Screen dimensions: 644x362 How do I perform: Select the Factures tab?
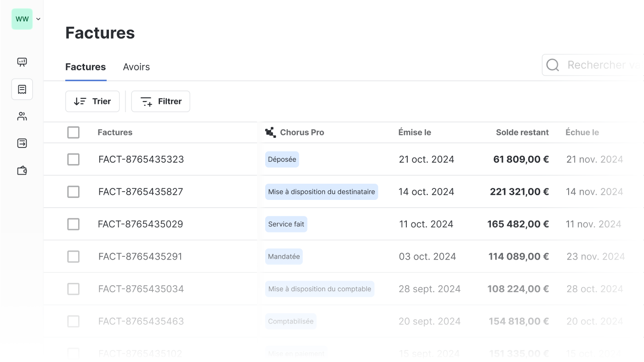(85, 67)
